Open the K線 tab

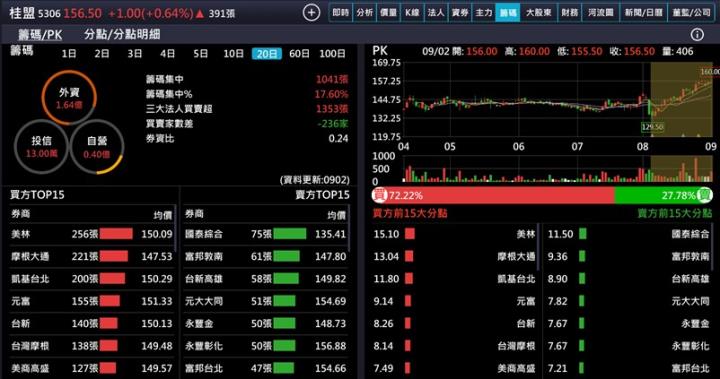pos(412,13)
